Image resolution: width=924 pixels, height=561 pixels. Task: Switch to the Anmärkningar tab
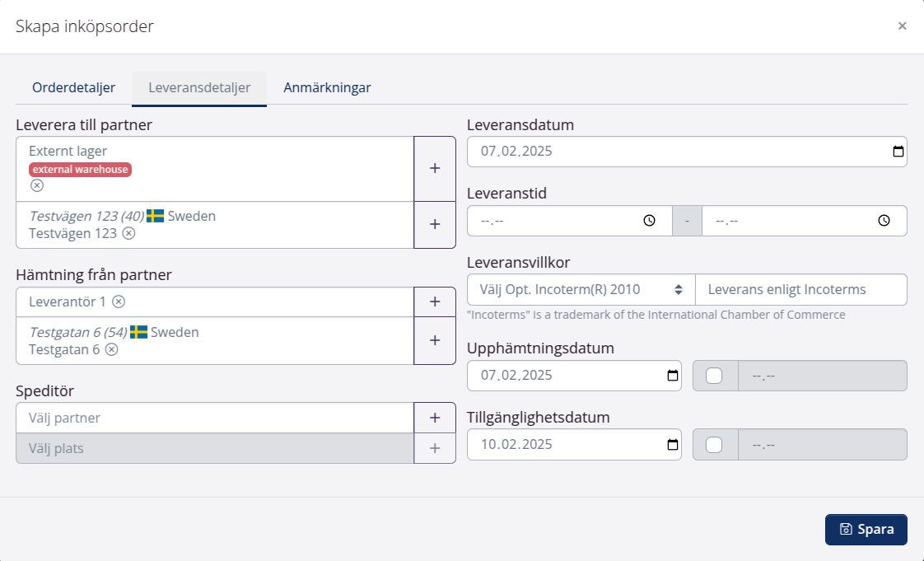click(327, 86)
